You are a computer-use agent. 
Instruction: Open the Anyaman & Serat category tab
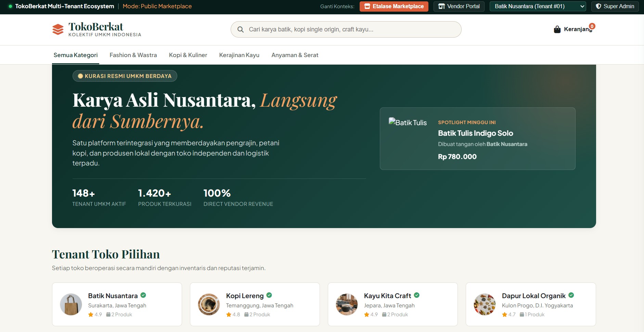click(295, 55)
